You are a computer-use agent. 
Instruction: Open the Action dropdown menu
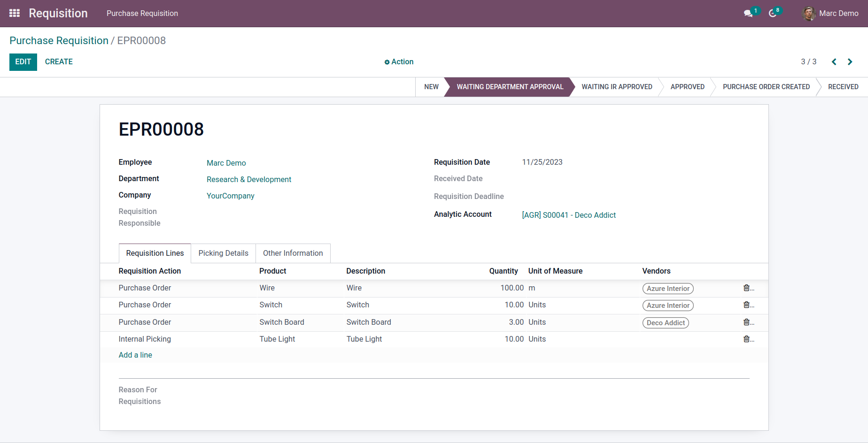pos(399,62)
